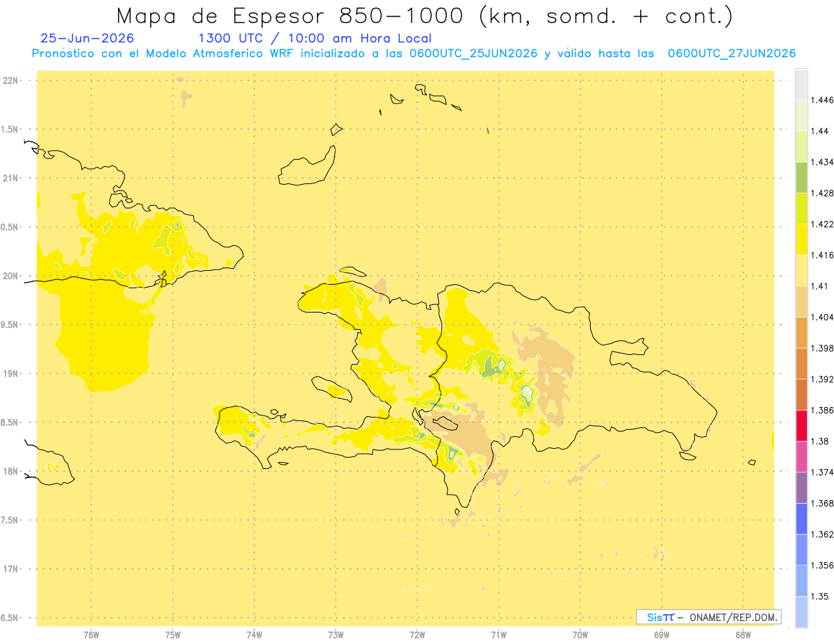Click the 72W longitude label

point(418,634)
